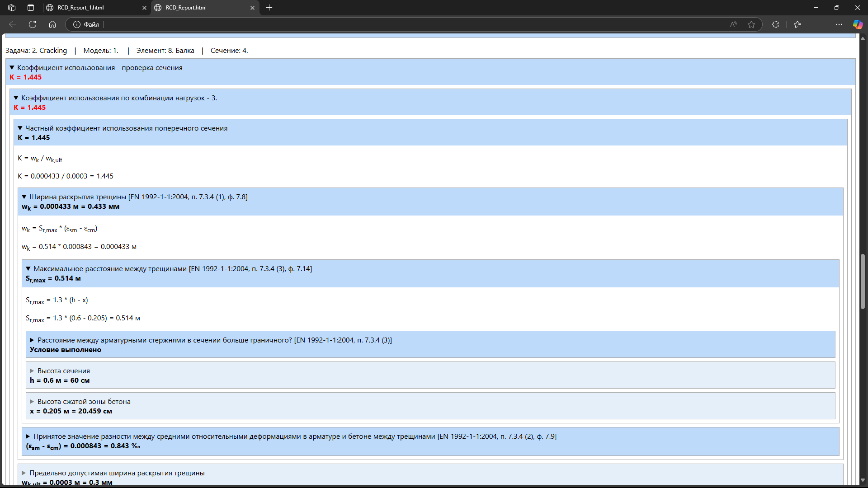Close the RCD_Report.html tab
Image resolution: width=868 pixels, height=488 pixels.
[x=252, y=8]
